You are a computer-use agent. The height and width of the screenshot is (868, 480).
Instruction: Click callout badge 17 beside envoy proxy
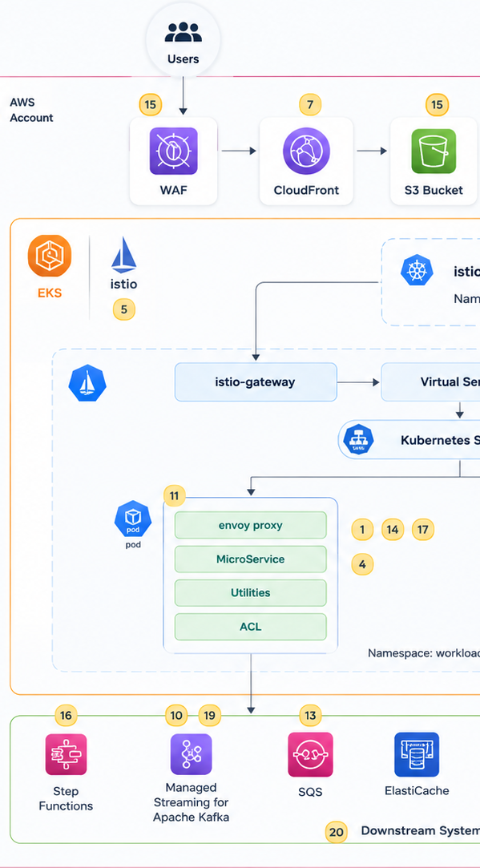tap(423, 530)
